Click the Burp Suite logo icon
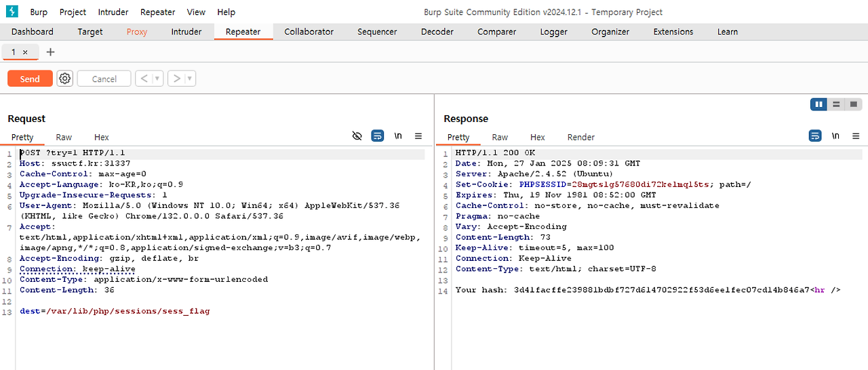This screenshot has width=868, height=370. click(x=12, y=12)
